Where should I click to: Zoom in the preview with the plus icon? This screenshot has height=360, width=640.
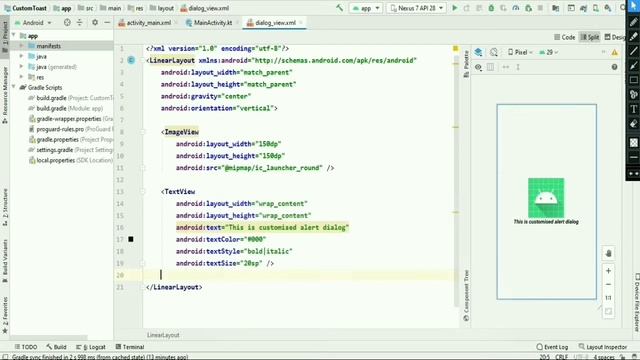608,271
